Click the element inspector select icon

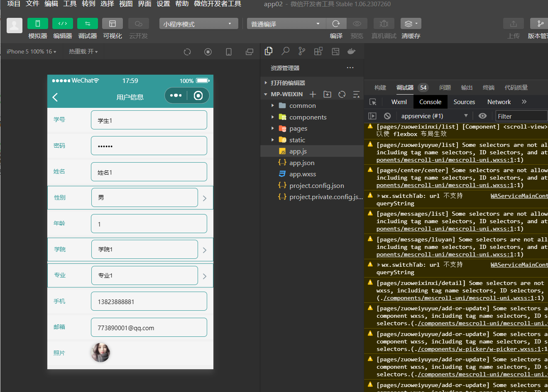point(373,102)
